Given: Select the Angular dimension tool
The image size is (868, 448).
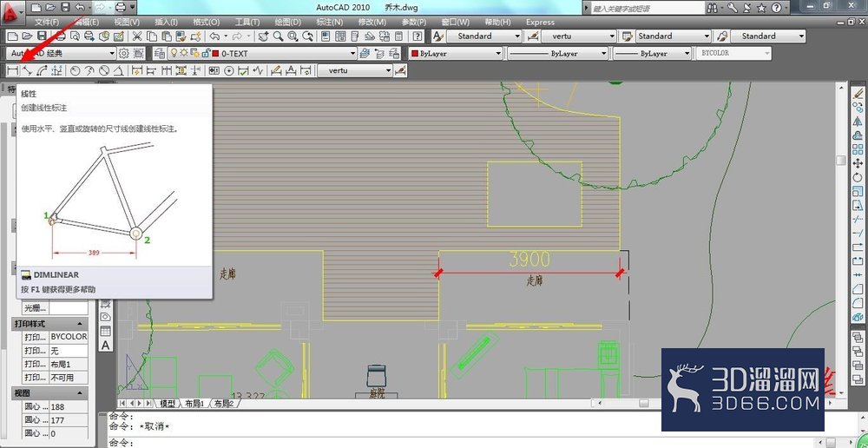Looking at the screenshot, I should click(118, 71).
